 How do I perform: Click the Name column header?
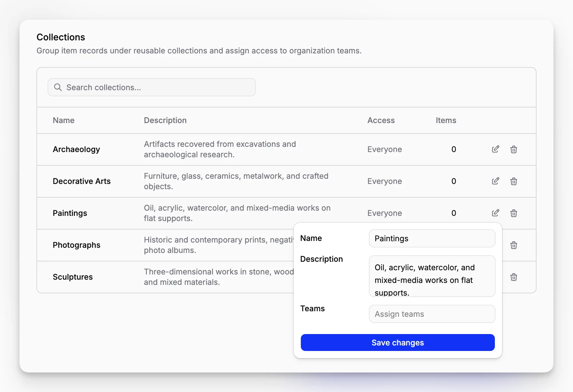coord(64,120)
